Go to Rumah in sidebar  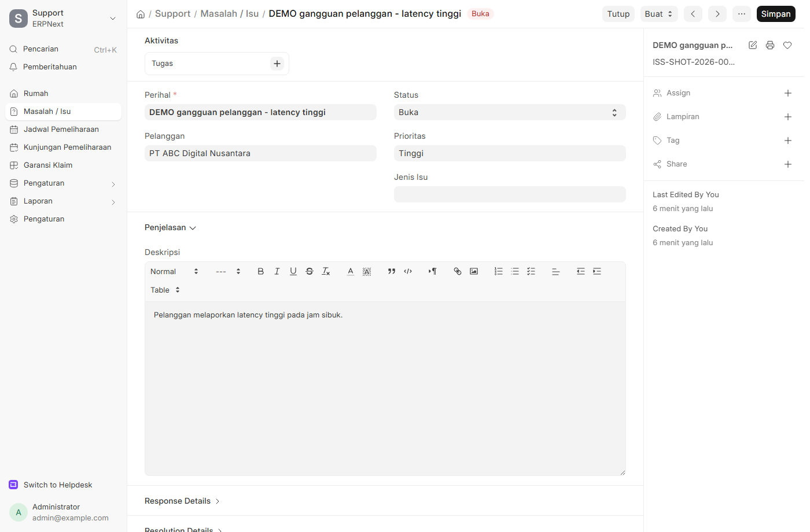[x=63, y=94]
